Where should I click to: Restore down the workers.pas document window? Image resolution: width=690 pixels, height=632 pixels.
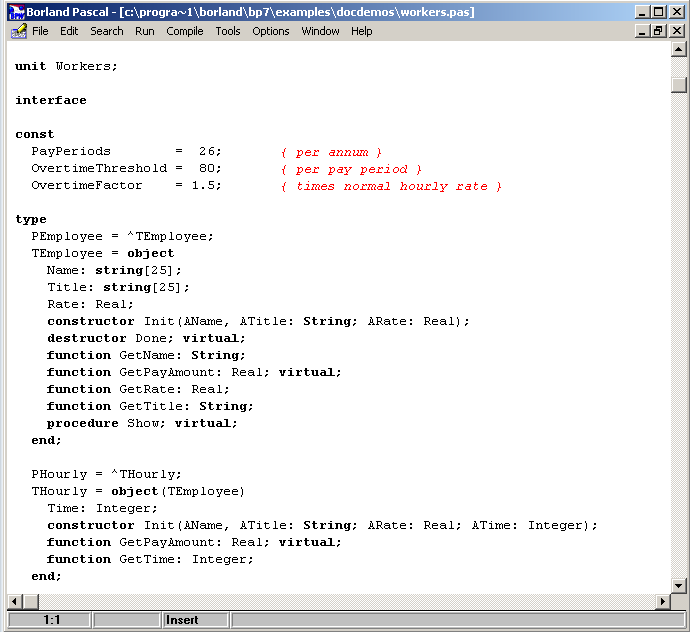[x=658, y=31]
